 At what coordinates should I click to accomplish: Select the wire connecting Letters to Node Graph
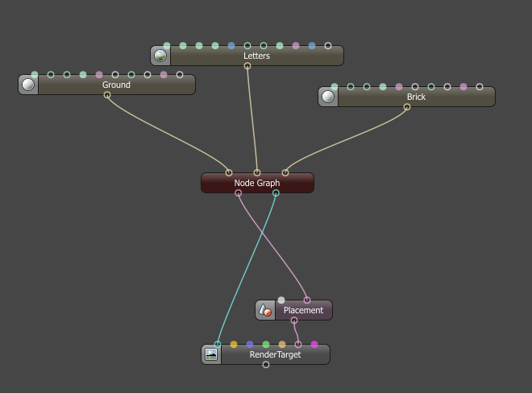pyautogui.click(x=252, y=119)
